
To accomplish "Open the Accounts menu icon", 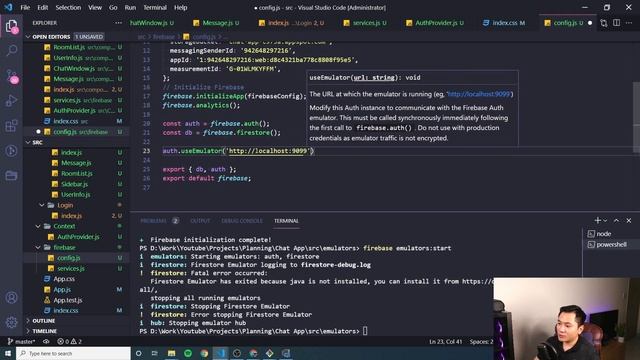I will tap(11, 298).
